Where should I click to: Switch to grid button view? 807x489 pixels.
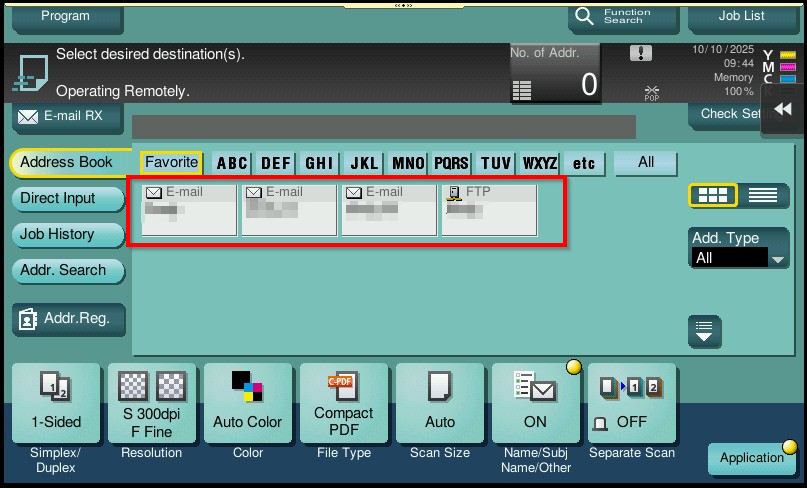[713, 196]
